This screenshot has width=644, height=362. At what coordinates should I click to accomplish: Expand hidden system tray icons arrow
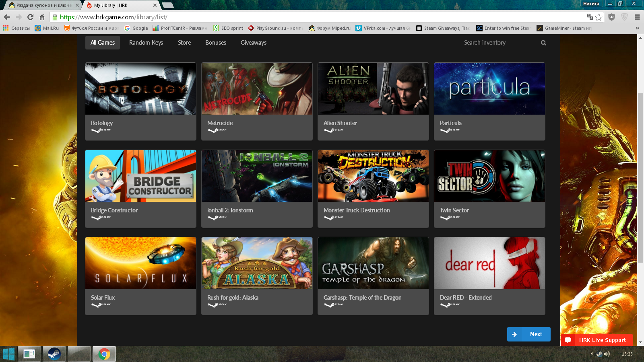[591, 354]
